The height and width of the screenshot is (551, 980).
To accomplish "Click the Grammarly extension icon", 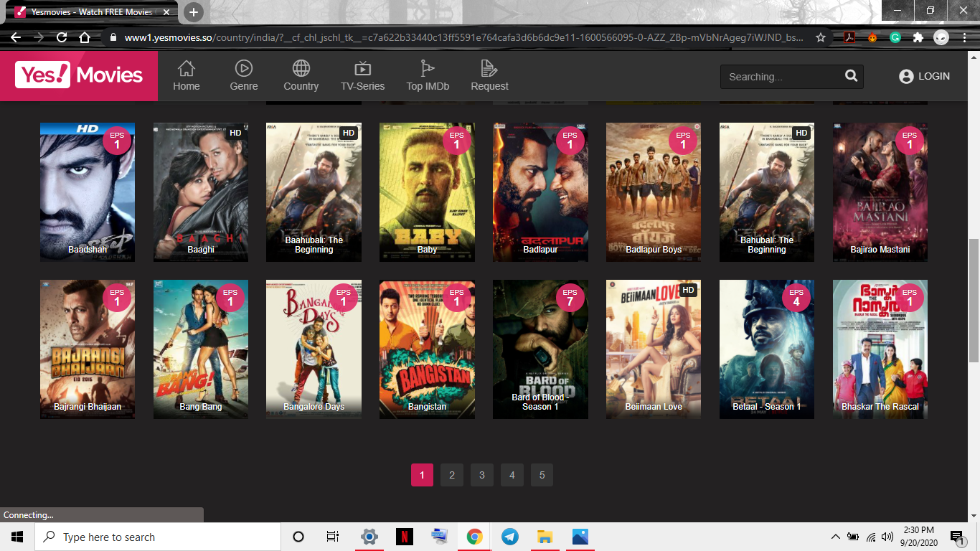I will 895,37.
